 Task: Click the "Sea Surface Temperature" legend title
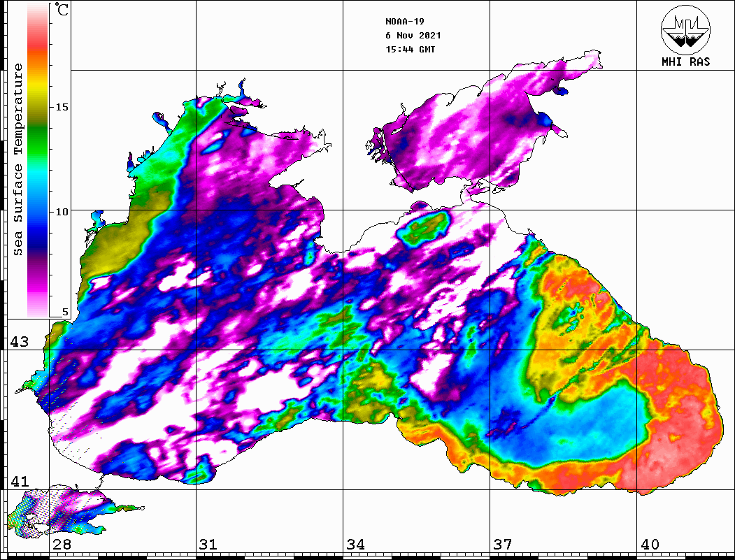point(17,159)
